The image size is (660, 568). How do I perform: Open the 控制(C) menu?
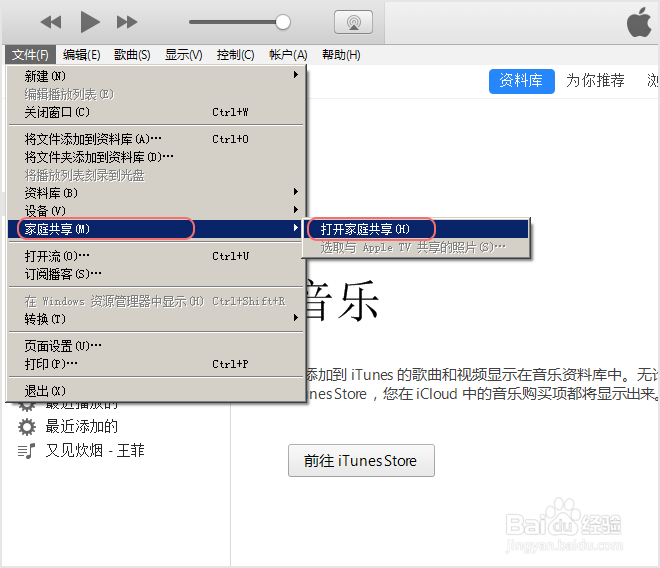click(236, 55)
